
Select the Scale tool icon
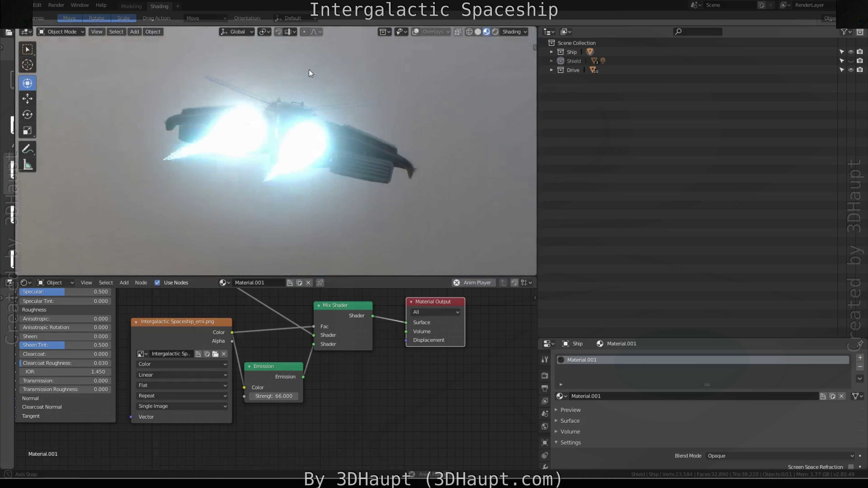(x=27, y=131)
